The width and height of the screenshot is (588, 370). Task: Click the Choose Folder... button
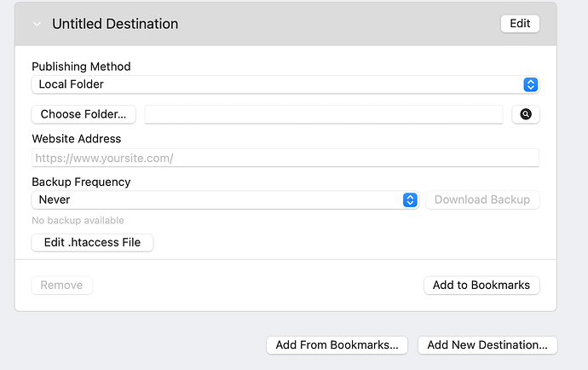[84, 114]
